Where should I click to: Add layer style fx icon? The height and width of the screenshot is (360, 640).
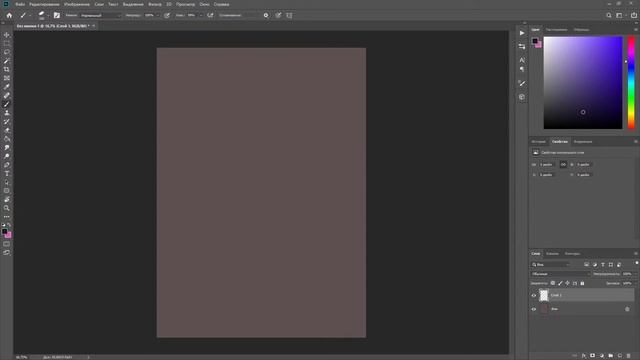tap(584, 356)
